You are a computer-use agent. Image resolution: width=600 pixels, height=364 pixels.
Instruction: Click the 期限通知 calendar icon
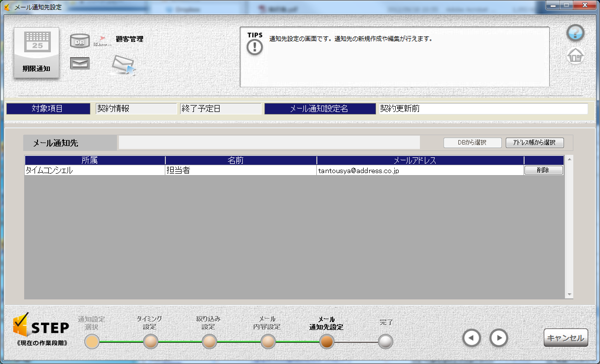point(36,52)
